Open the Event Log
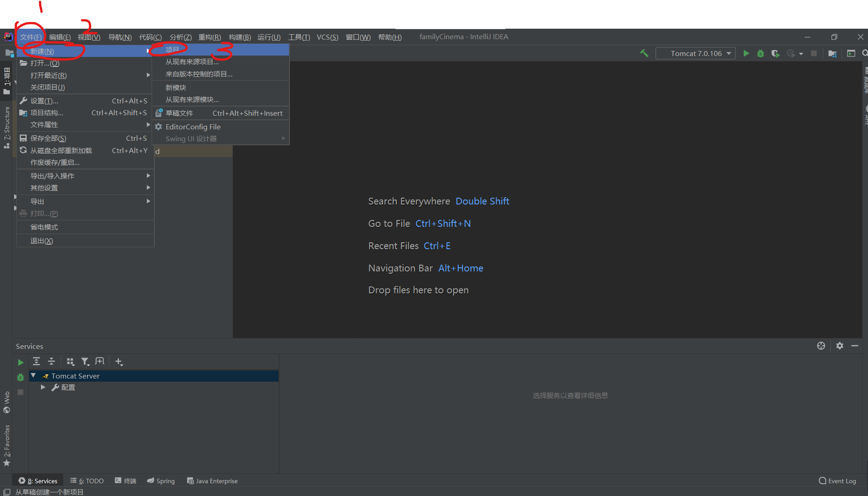The image size is (868, 496). coord(838,481)
